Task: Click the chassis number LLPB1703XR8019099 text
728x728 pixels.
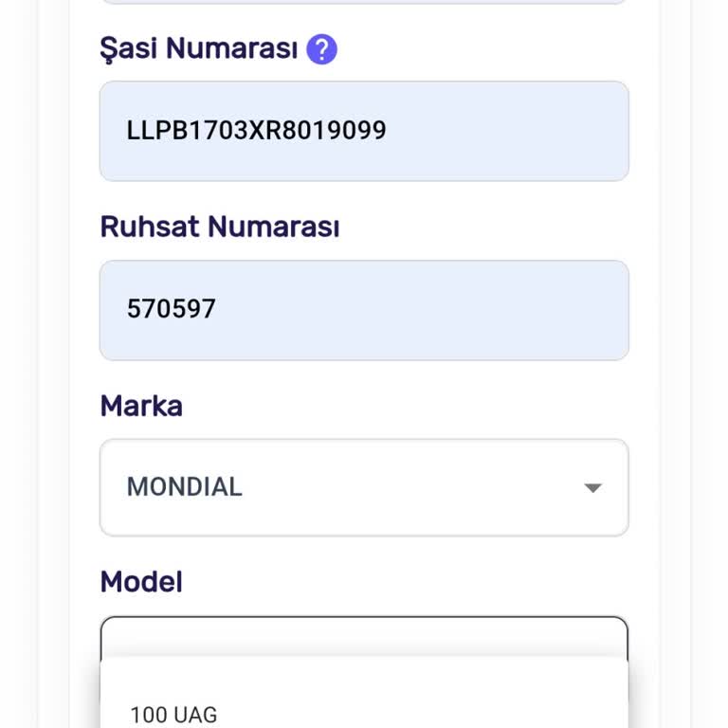Action: (x=256, y=131)
